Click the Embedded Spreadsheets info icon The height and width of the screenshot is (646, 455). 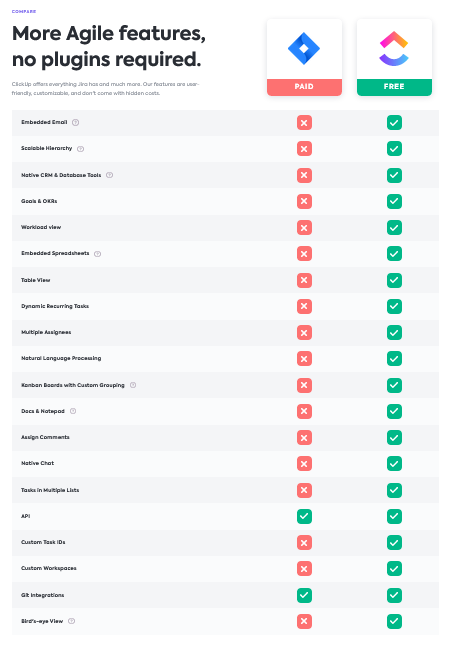98,254
